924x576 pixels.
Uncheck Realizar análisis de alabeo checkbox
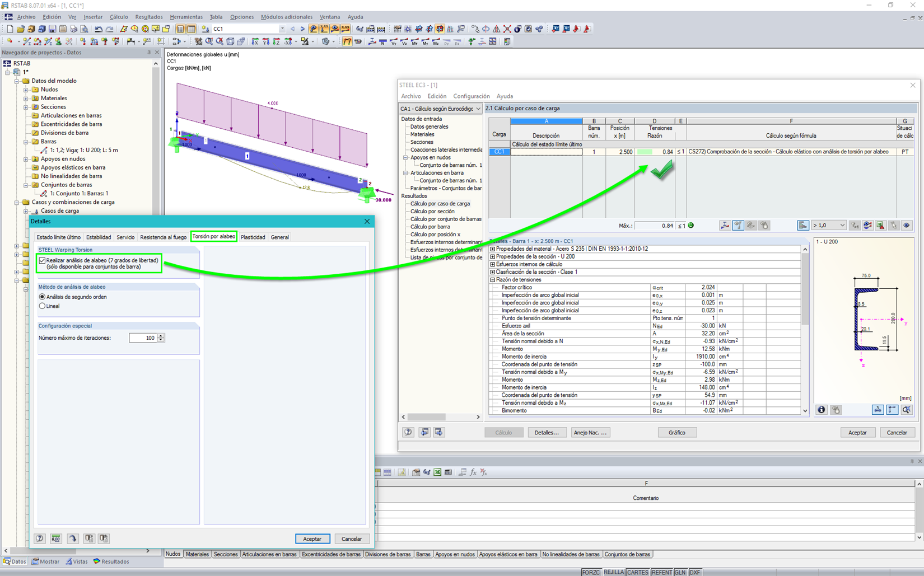tap(43, 260)
